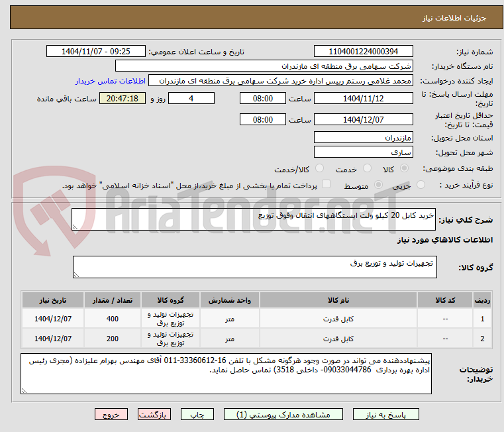Click the announcement date field 1404/11/07 - 09:25
The height and width of the screenshot is (432, 504).
click(96, 51)
